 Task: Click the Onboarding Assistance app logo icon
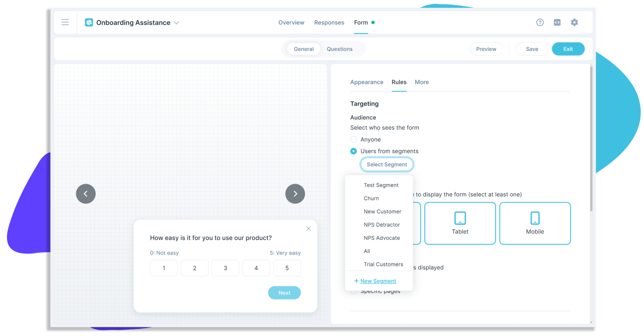(89, 23)
